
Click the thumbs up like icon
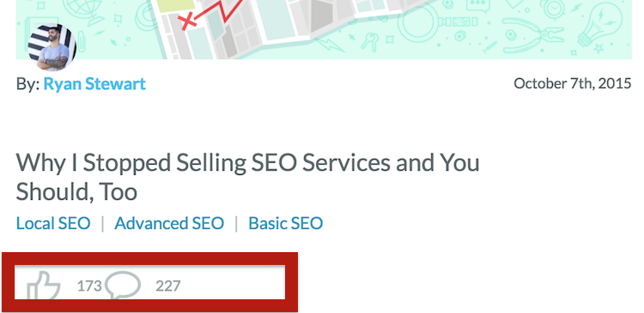44,286
